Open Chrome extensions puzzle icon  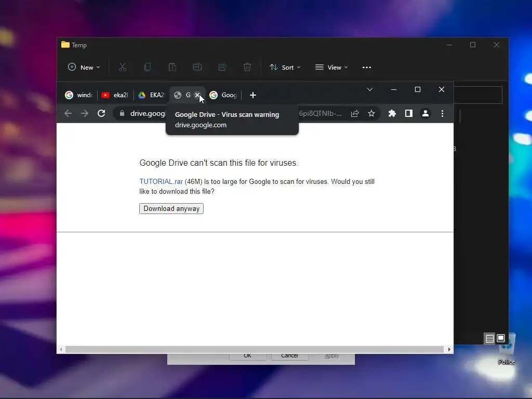click(392, 113)
